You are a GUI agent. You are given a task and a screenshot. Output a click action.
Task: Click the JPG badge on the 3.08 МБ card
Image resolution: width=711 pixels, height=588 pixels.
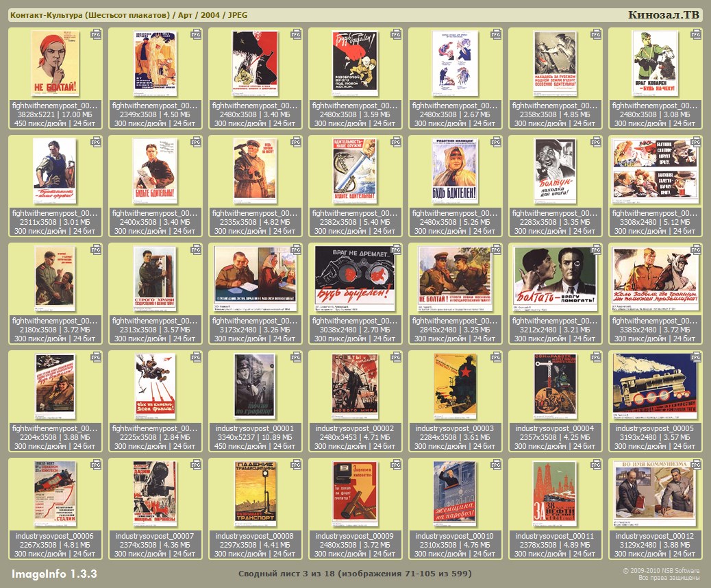695,35
